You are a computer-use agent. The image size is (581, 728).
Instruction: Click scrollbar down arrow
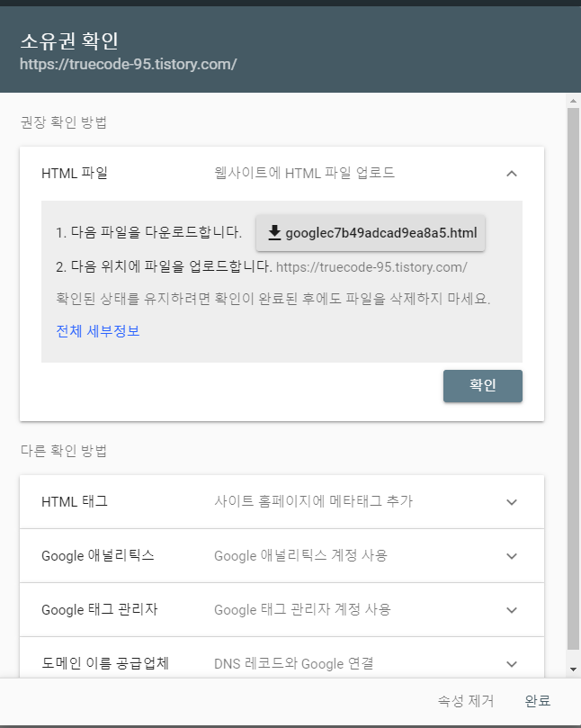(x=573, y=669)
